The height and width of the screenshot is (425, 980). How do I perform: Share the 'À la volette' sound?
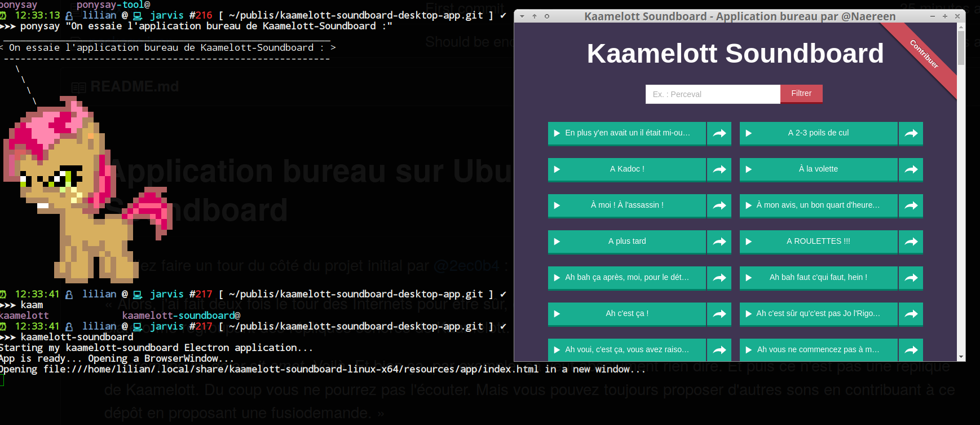[911, 169]
